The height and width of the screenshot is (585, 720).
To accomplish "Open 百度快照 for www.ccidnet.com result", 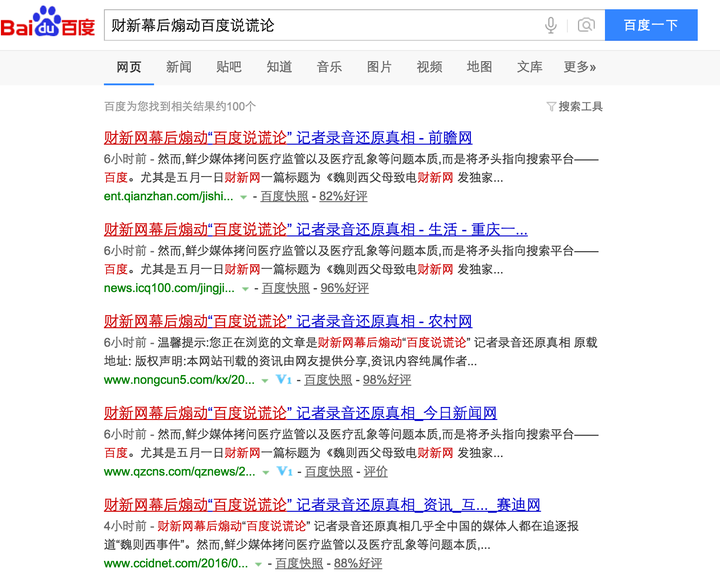I will coord(299,564).
